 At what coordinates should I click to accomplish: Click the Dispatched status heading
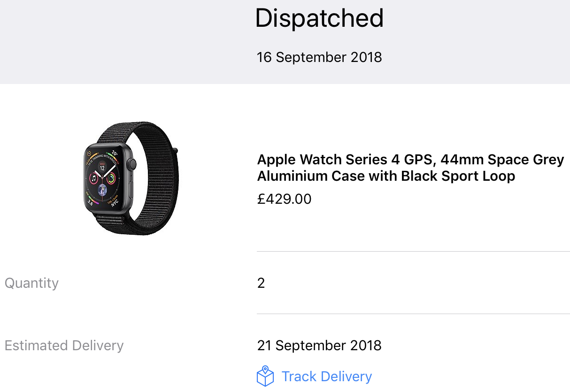coord(319,18)
